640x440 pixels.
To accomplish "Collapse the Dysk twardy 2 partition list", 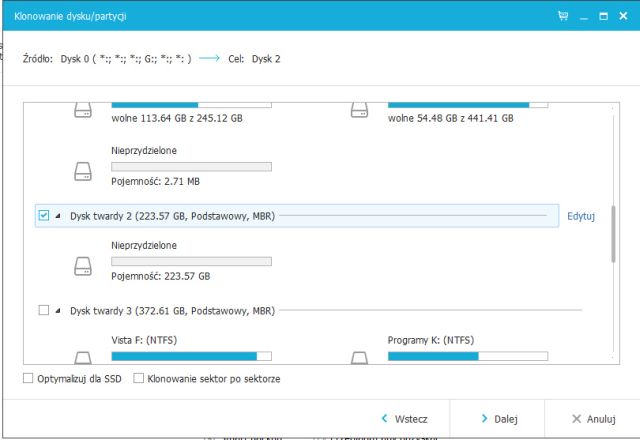I will (x=57, y=216).
